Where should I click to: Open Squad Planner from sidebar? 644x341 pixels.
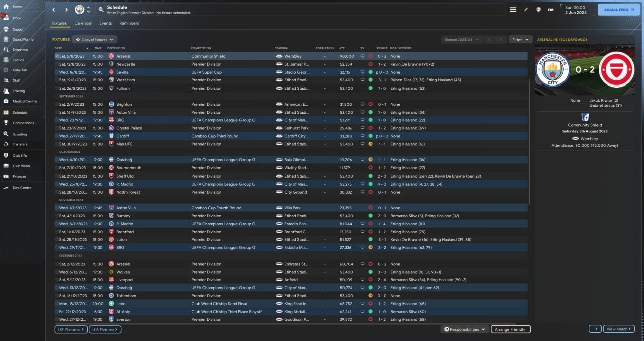click(x=23, y=39)
